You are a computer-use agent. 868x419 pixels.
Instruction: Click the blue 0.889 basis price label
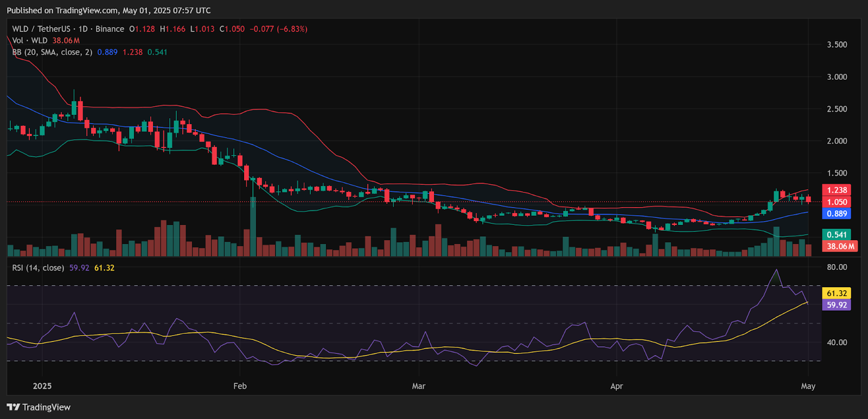(x=837, y=214)
